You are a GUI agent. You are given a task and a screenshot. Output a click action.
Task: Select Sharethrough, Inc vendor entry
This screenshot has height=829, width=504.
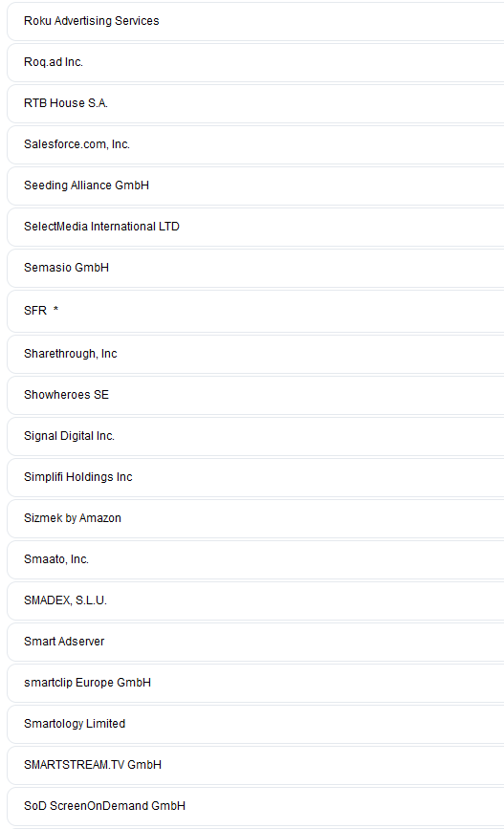(x=255, y=354)
